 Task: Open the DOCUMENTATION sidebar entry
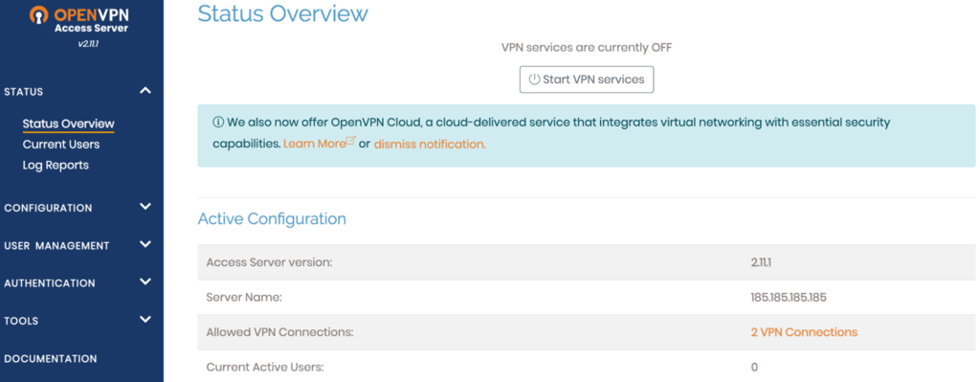point(51,359)
